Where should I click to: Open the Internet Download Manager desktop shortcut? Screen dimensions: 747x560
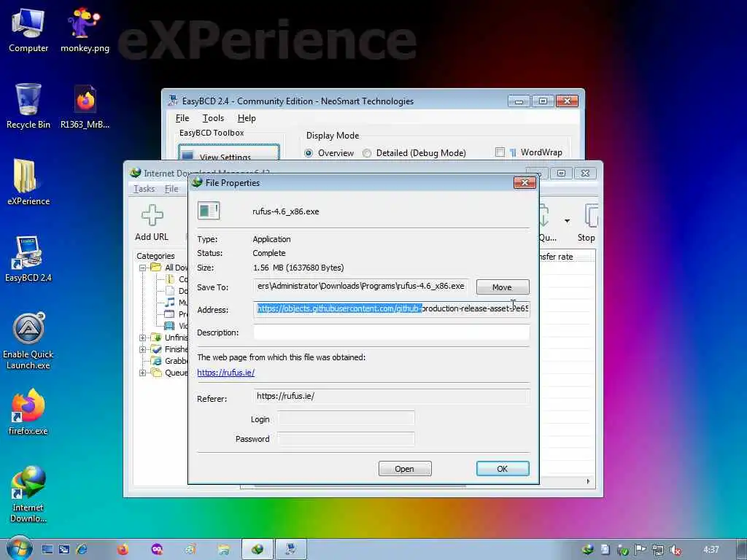click(28, 494)
